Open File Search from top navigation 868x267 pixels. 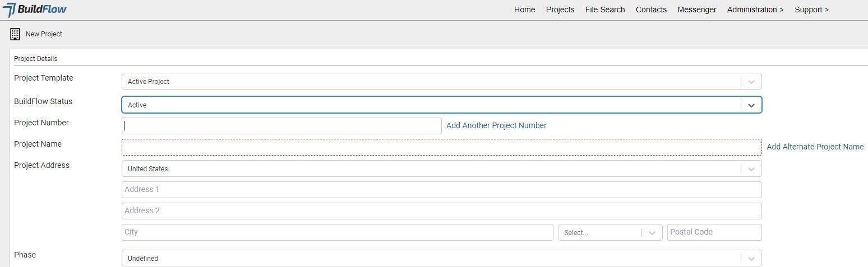[604, 10]
